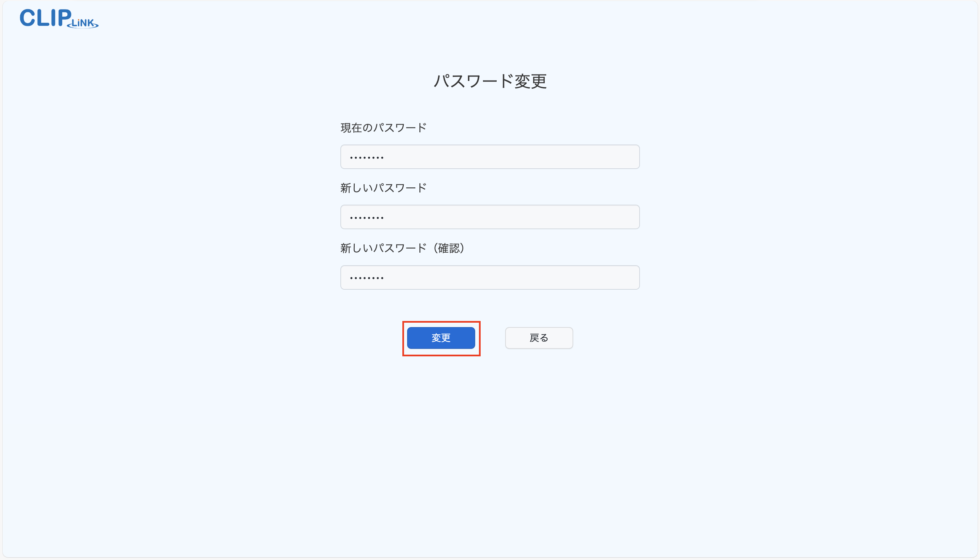Screen dimensions: 980x560
Task: Click the 新しいパスワード（確認） label text
Action: [402, 248]
